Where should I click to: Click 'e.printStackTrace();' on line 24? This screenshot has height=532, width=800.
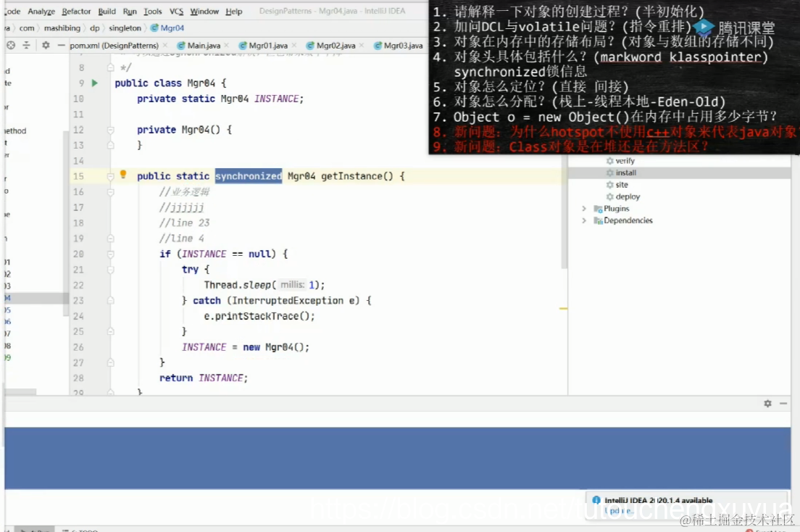point(259,316)
